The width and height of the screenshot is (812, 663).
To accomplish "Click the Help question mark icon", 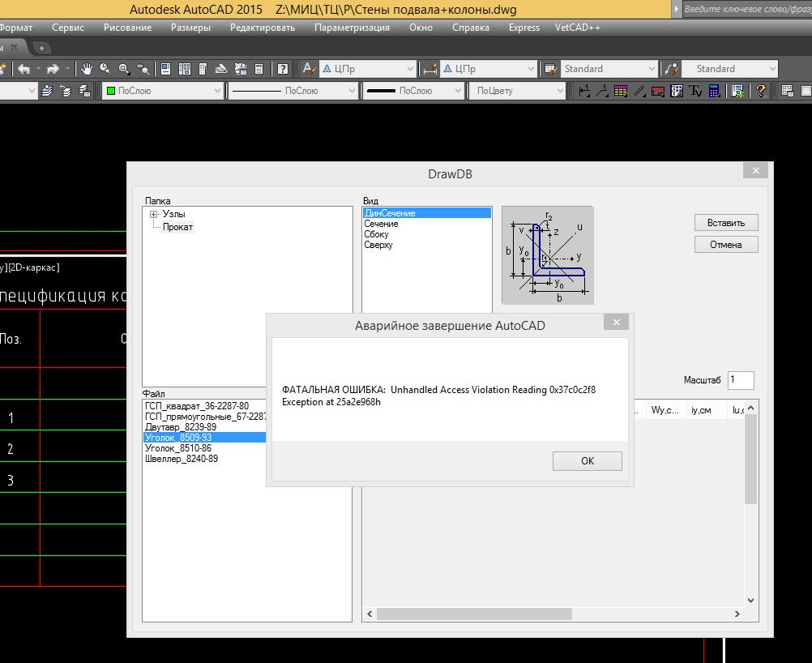I will tap(282, 69).
